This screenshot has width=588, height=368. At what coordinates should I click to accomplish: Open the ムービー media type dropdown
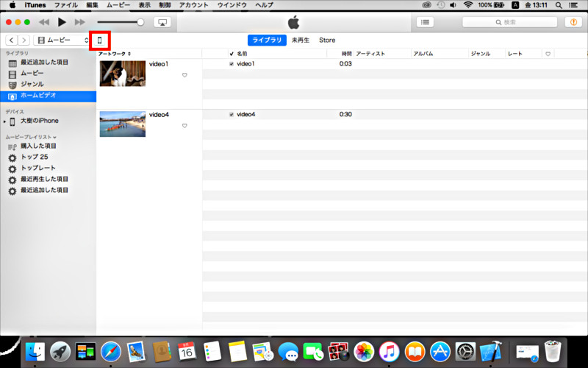(62, 40)
